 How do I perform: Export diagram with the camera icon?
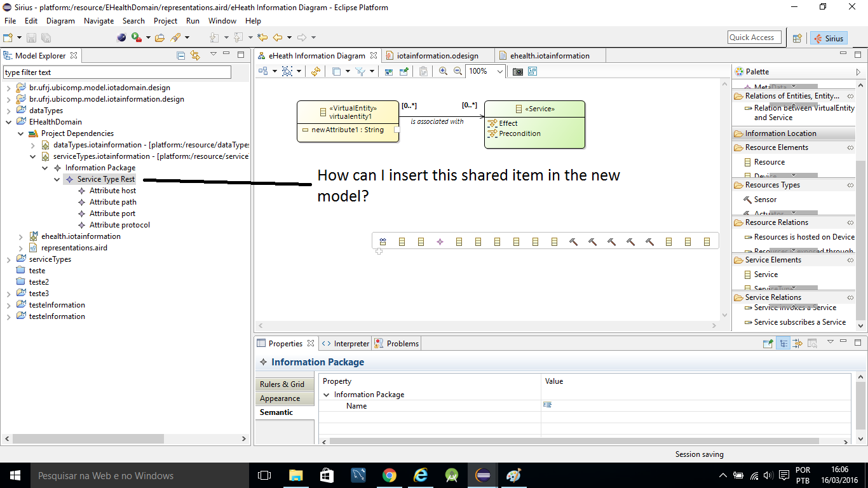point(517,72)
